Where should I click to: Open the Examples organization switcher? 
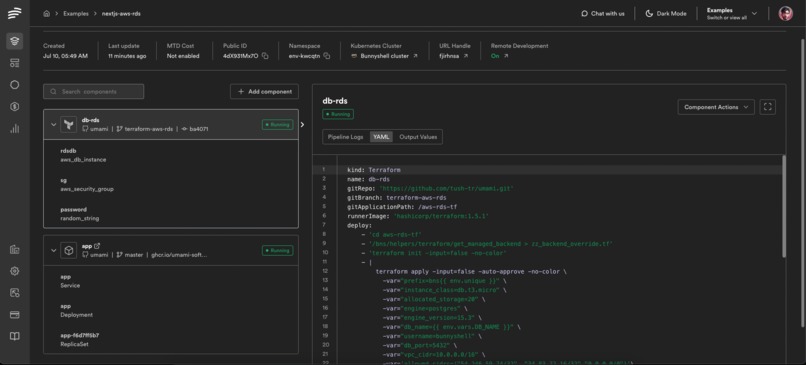click(732, 14)
